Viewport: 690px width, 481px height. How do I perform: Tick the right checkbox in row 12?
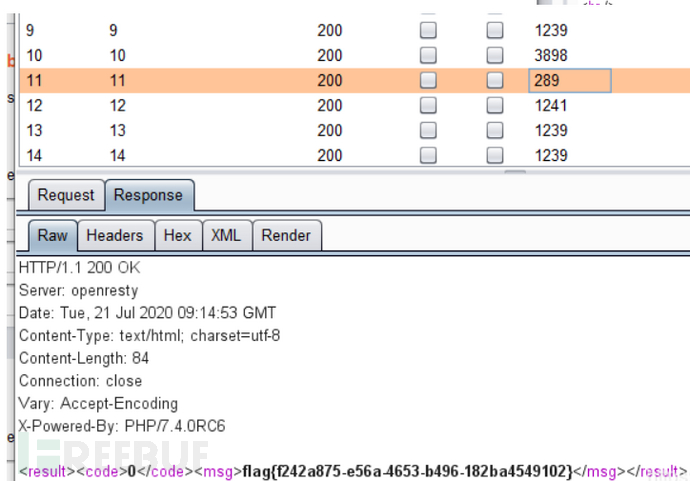click(x=495, y=106)
